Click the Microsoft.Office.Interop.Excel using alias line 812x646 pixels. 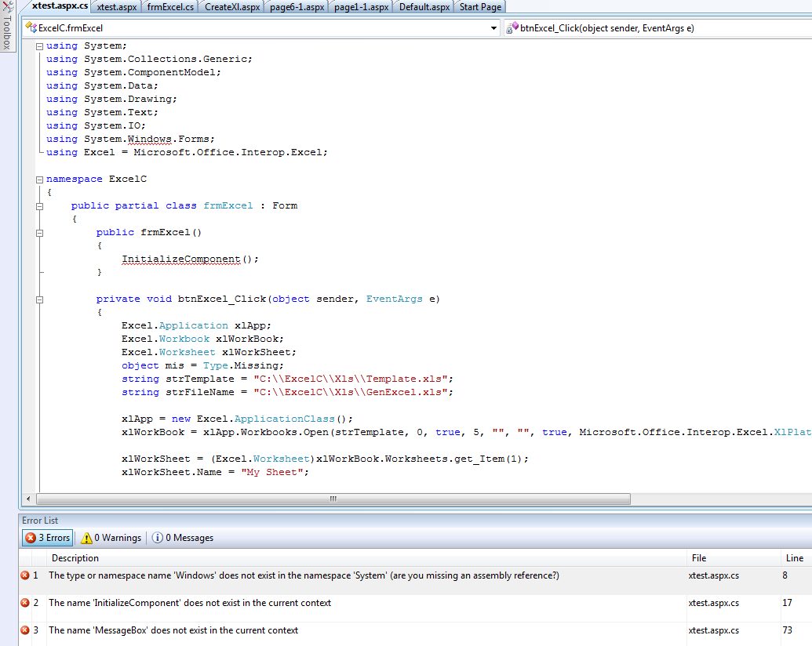point(187,153)
